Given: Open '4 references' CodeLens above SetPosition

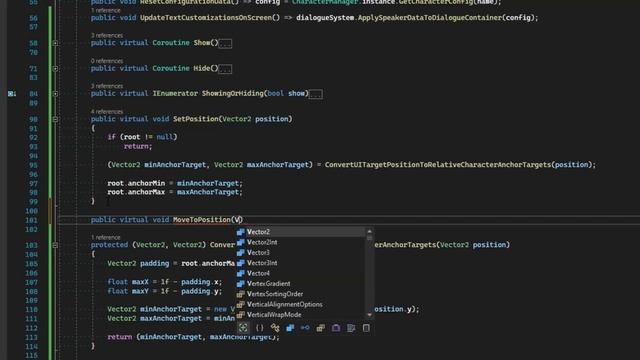Looking at the screenshot, I should coord(107,111).
